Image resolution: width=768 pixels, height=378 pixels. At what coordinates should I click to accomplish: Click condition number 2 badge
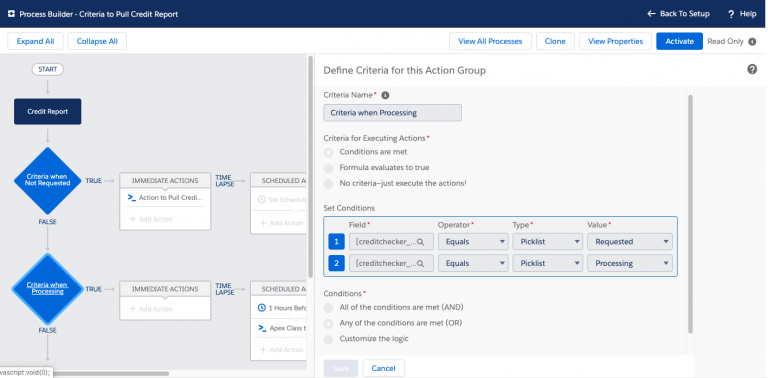pos(336,263)
